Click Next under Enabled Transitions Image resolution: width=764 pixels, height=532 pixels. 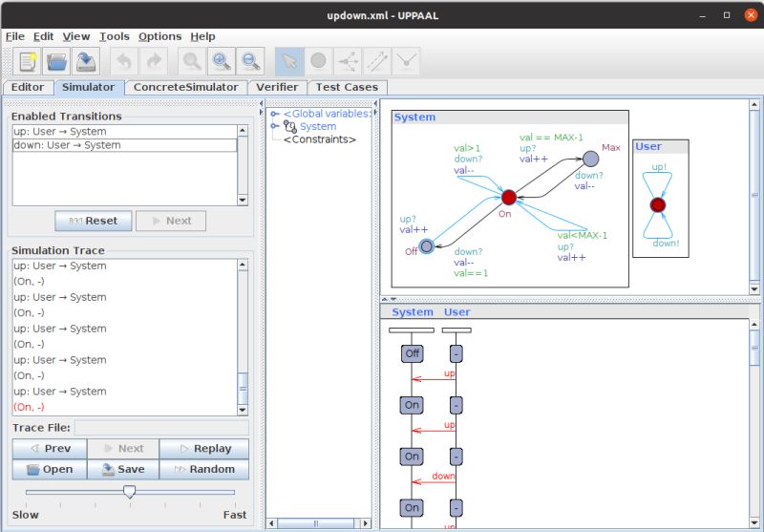171,221
